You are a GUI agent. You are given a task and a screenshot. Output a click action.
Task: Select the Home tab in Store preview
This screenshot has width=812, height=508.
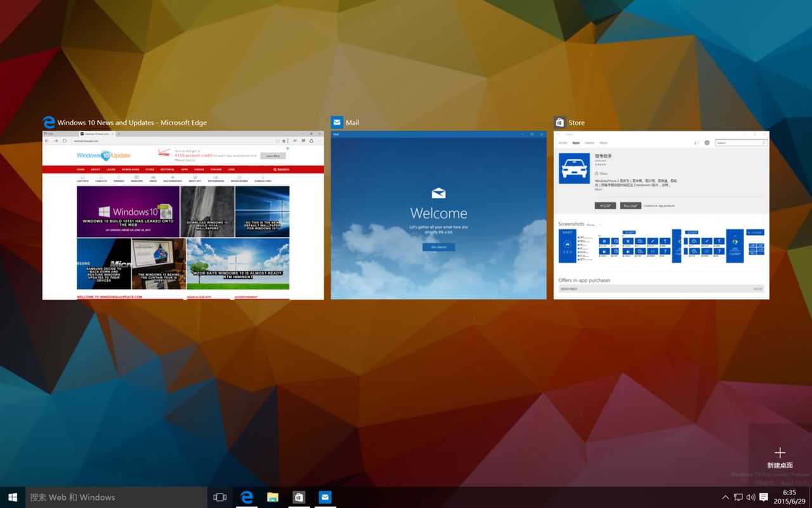click(563, 143)
